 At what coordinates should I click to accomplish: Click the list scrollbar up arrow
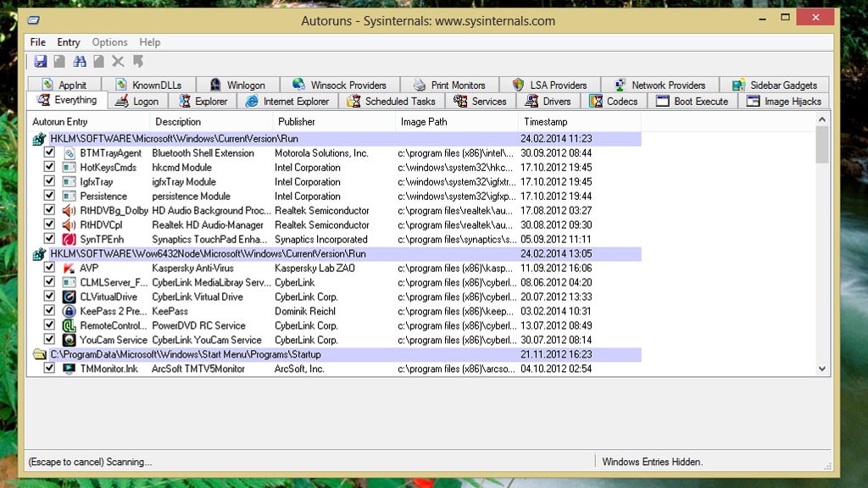click(x=822, y=119)
